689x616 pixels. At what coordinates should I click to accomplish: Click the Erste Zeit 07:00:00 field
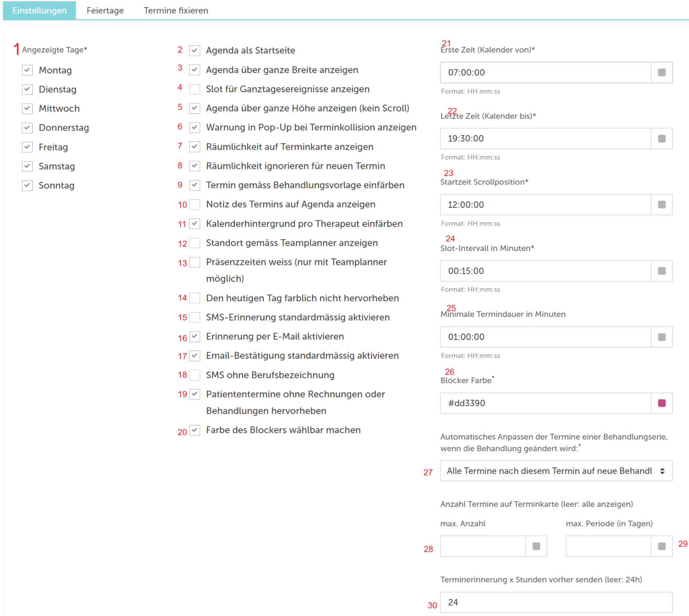(x=546, y=73)
